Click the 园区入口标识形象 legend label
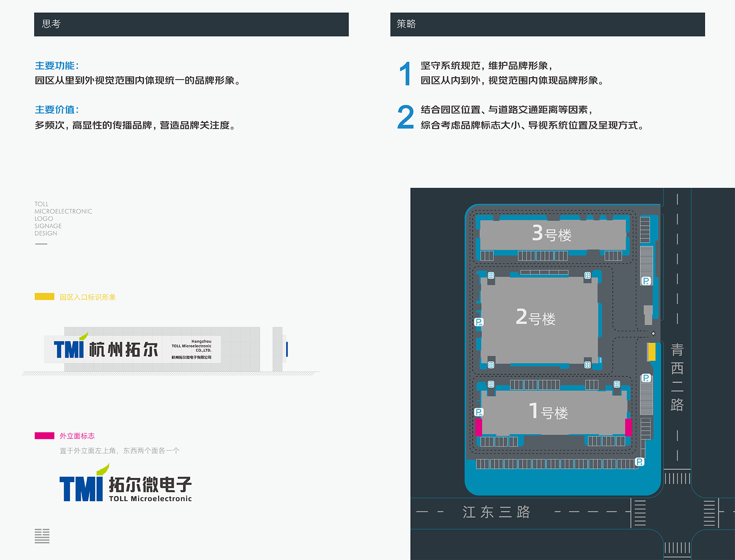The width and height of the screenshot is (735, 560). pyautogui.click(x=88, y=297)
